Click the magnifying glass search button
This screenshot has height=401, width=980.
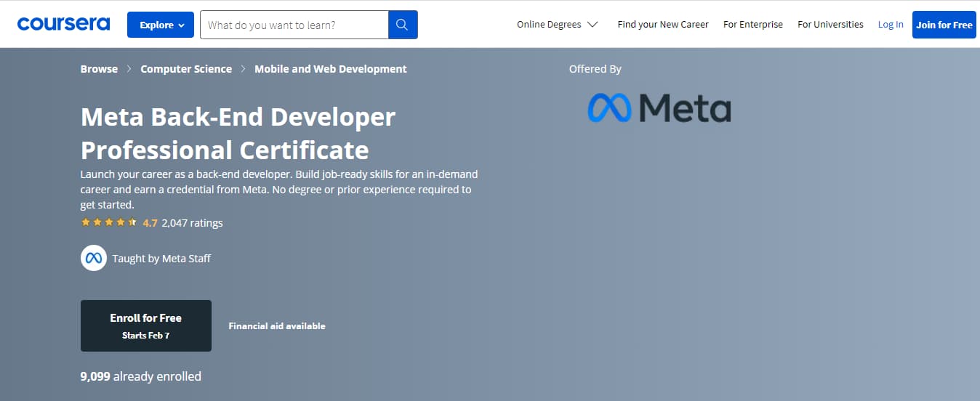tap(403, 25)
